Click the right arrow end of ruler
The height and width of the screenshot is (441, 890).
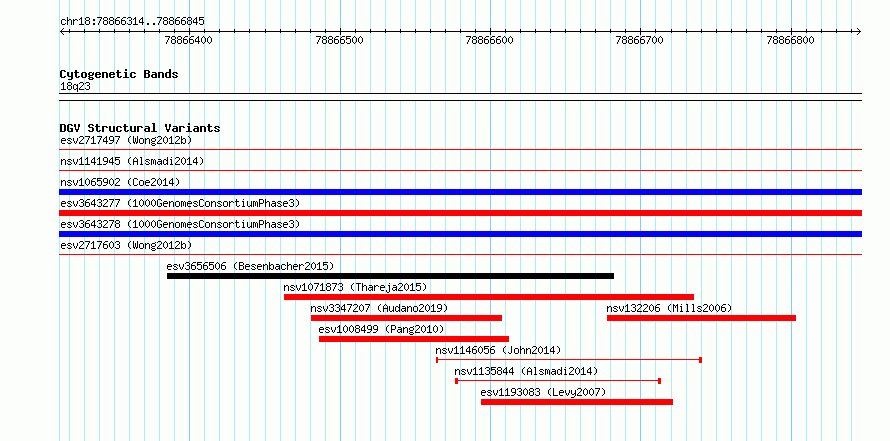(859, 32)
